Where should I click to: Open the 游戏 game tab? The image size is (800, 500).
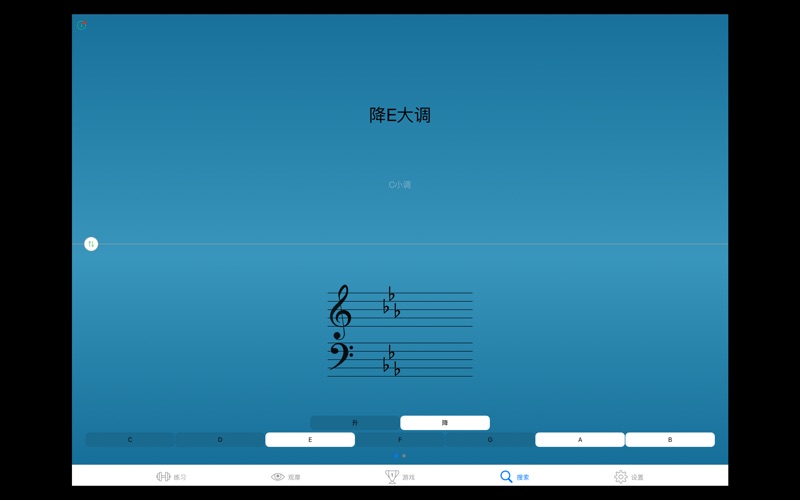click(399, 477)
